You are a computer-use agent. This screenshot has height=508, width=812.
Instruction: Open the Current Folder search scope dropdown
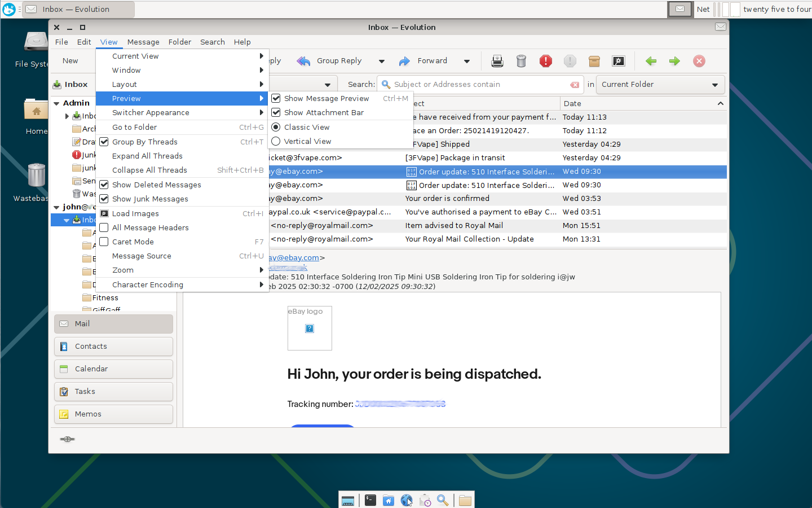coord(660,85)
